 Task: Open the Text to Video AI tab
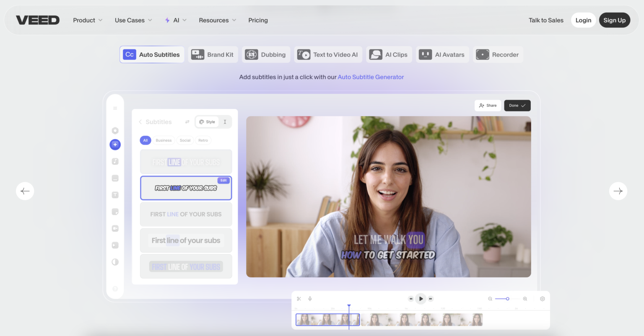pyautogui.click(x=328, y=54)
